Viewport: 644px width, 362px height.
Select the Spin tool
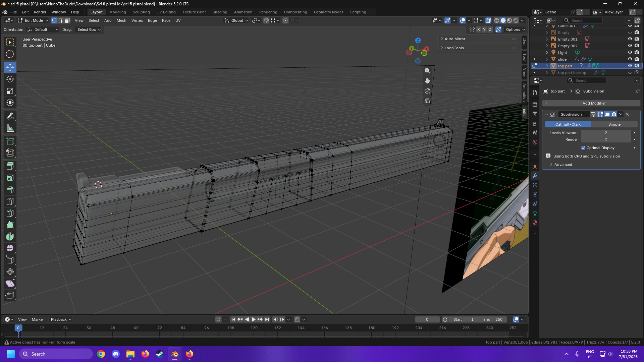click(x=10, y=237)
